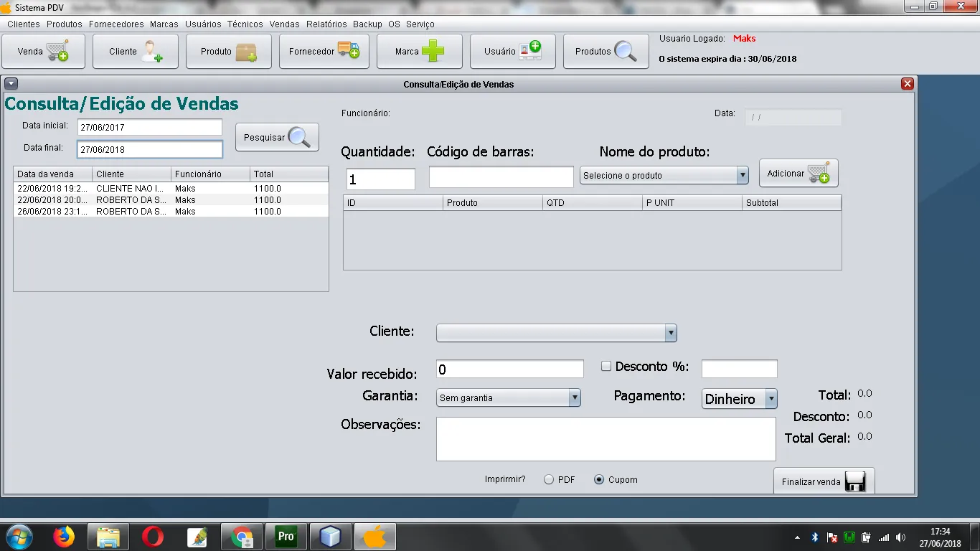Select the PDF print option

(549, 480)
